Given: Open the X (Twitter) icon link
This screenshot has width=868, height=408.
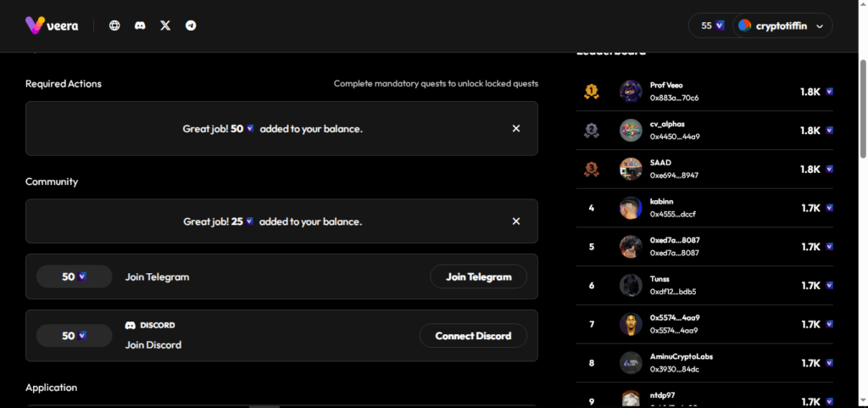Looking at the screenshot, I should tap(165, 25).
